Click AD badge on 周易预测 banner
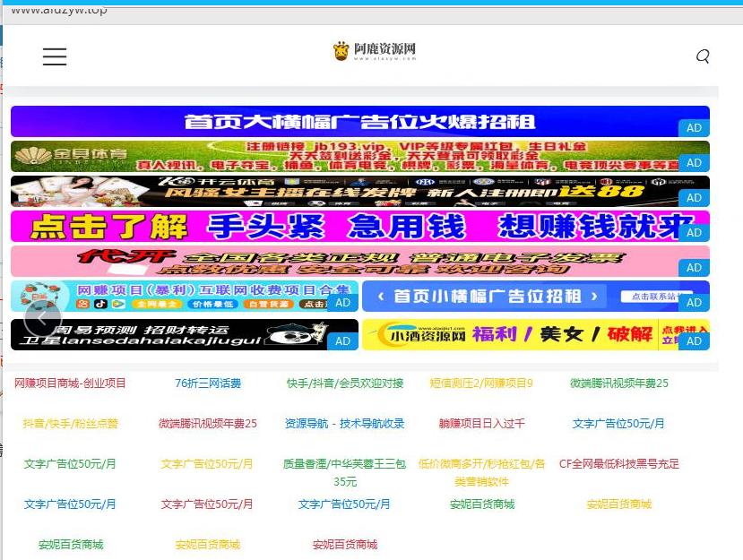The image size is (743, 560). point(343,341)
